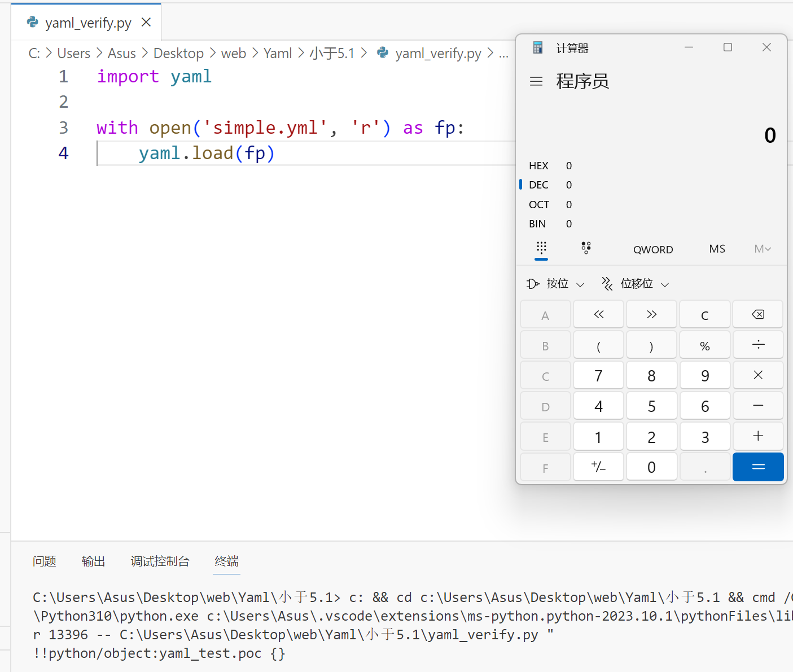This screenshot has height=672, width=793.
Task: Click the bitwise gate icon button
Action: tap(532, 283)
